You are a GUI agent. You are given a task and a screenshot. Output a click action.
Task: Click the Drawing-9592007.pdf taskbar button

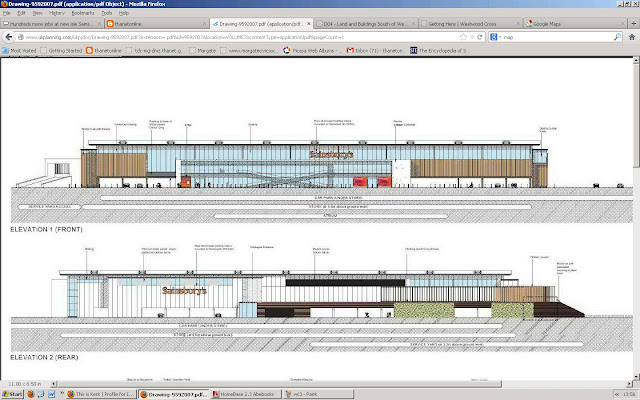point(174,394)
